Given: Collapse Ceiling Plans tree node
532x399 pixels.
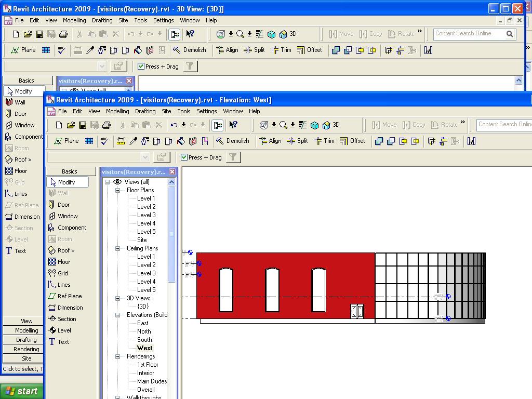Looking at the screenshot, I should (118, 248).
